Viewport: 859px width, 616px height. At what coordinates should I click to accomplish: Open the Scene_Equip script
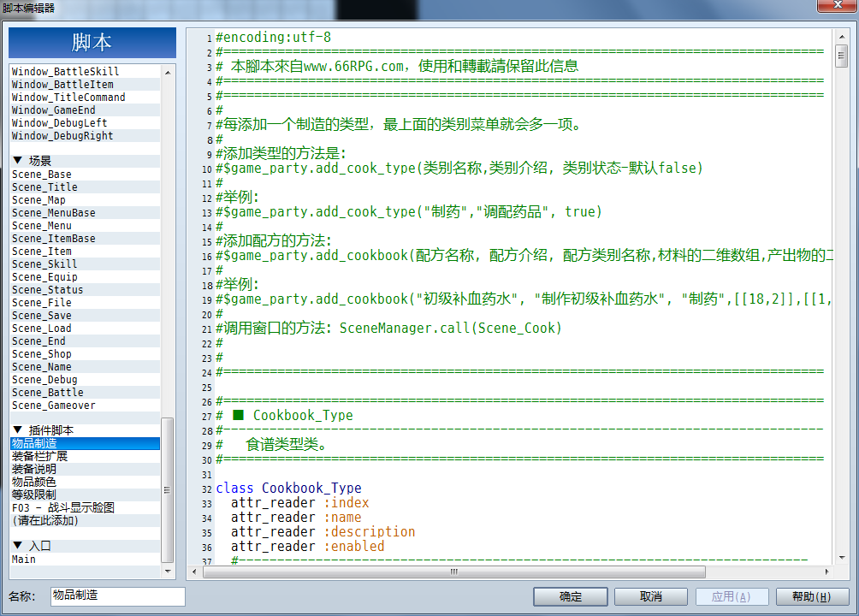[85, 276]
